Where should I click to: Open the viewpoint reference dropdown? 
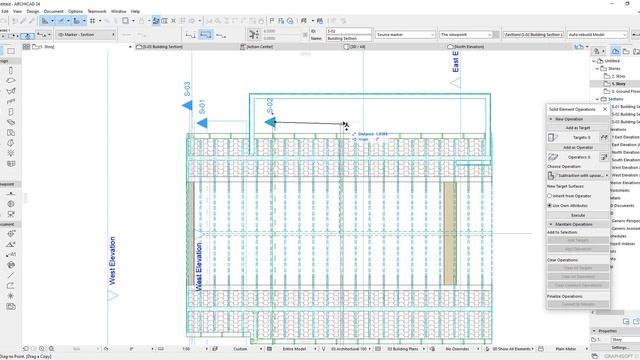[x=466, y=35]
